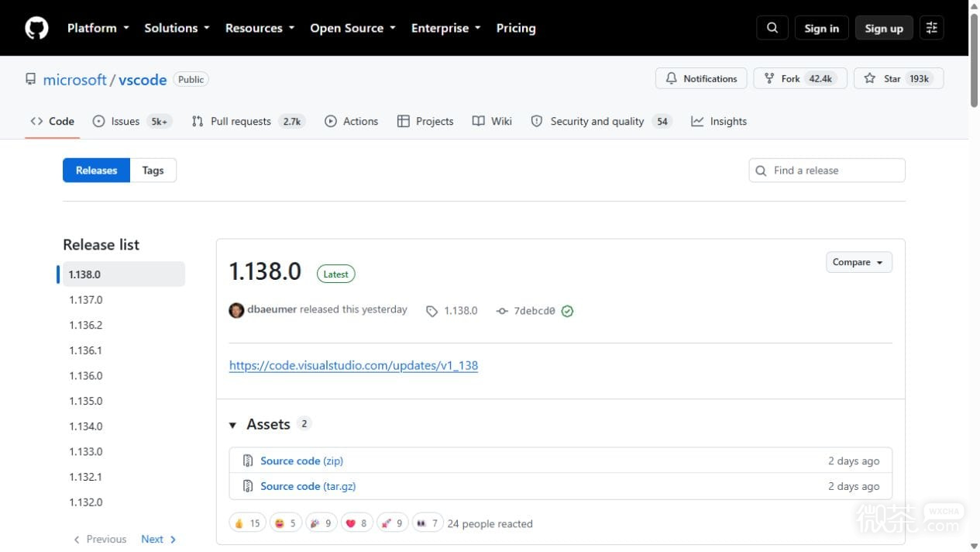Open the Enterprise dropdown menu
Screen dimensions: 980x552
(x=445, y=28)
